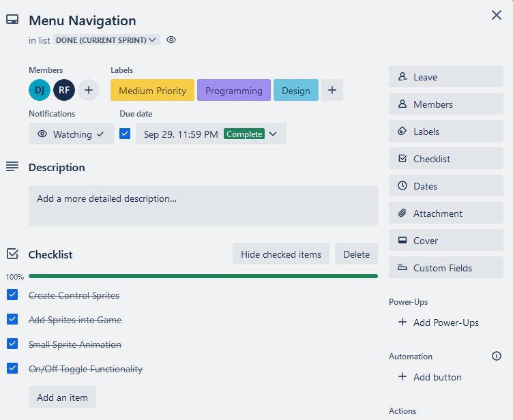Open Automation info icon
Viewport: 513px width, 420px height.
tap(496, 356)
